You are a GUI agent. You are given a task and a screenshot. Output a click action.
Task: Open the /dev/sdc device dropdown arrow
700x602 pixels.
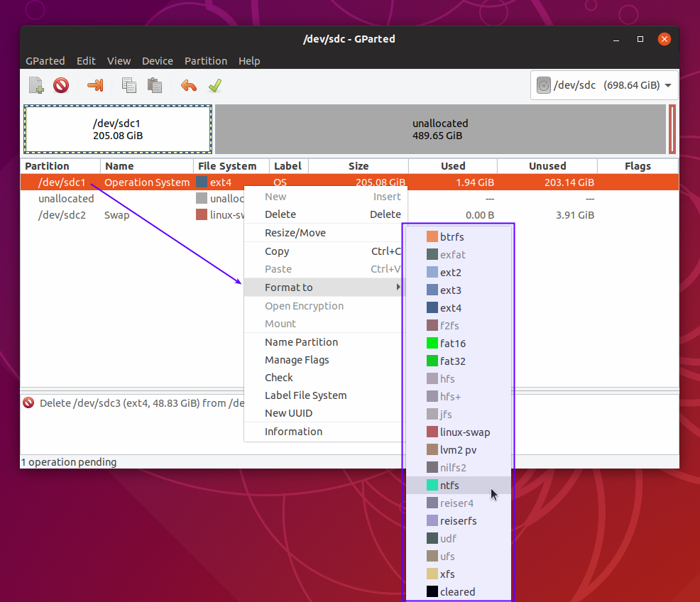point(667,86)
